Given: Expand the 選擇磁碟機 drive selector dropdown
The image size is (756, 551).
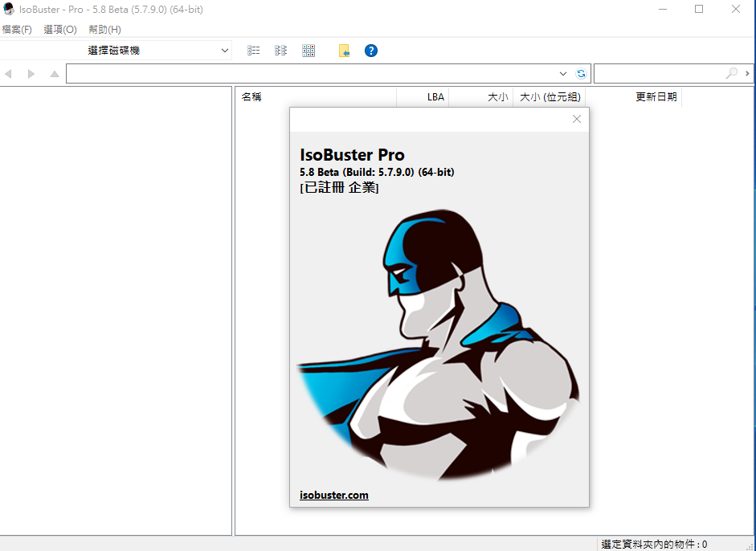Looking at the screenshot, I should click(224, 51).
